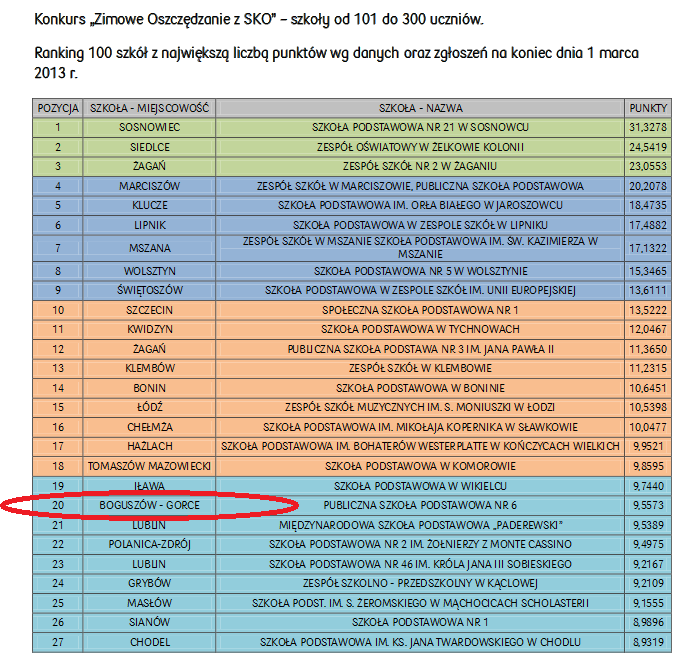The height and width of the screenshot is (653, 680).
Task: Select the CHODEL locality cell
Action: 149,642
